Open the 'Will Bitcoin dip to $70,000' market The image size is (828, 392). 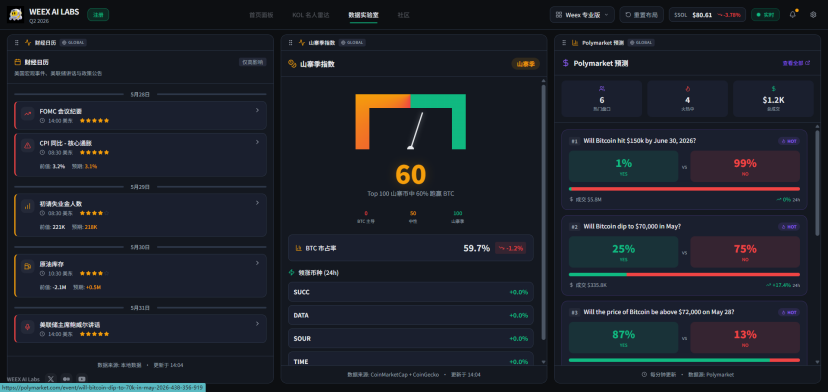click(x=632, y=226)
